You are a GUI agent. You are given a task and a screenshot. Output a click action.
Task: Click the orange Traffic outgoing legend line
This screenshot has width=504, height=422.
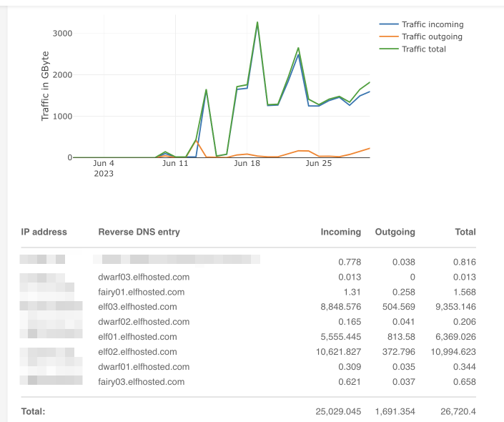tap(389, 36)
